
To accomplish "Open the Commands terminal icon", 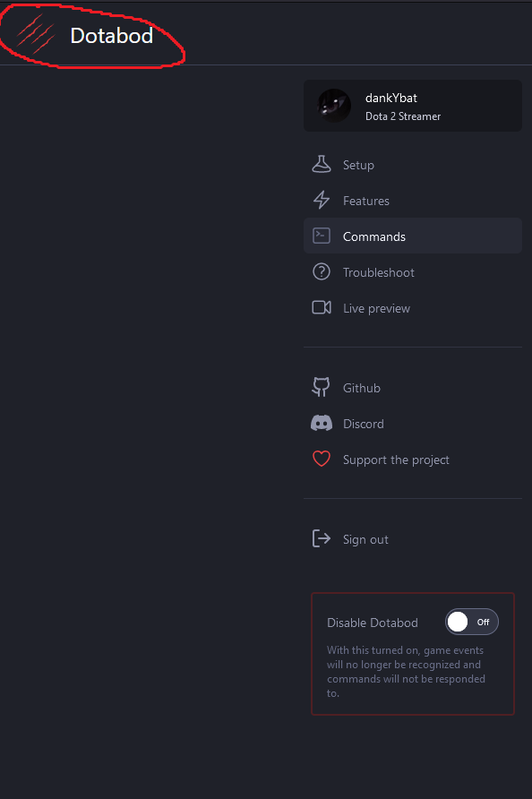I will tap(322, 236).
